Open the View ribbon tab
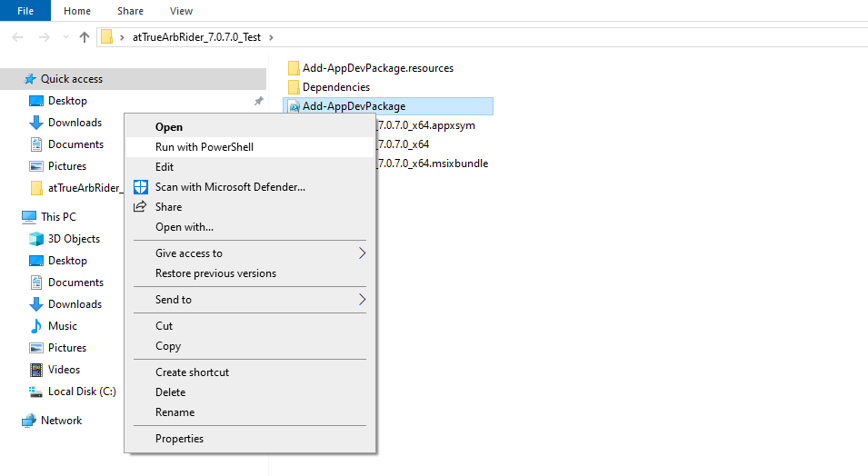This screenshot has width=868, height=476. (x=181, y=11)
